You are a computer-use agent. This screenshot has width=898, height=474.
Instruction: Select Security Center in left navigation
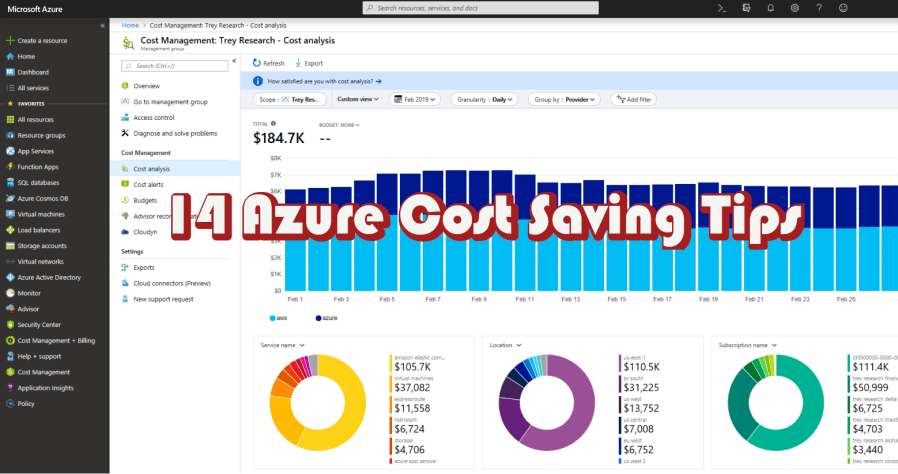(x=38, y=324)
